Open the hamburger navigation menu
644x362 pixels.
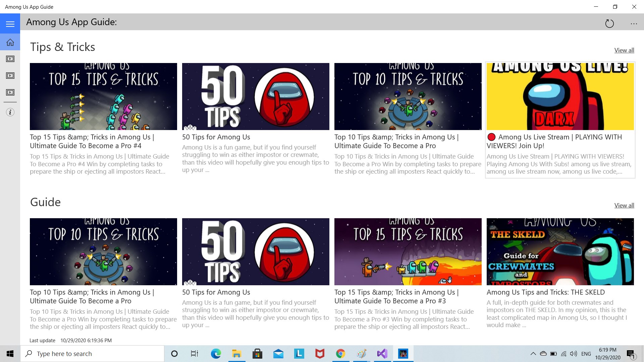[x=10, y=24]
